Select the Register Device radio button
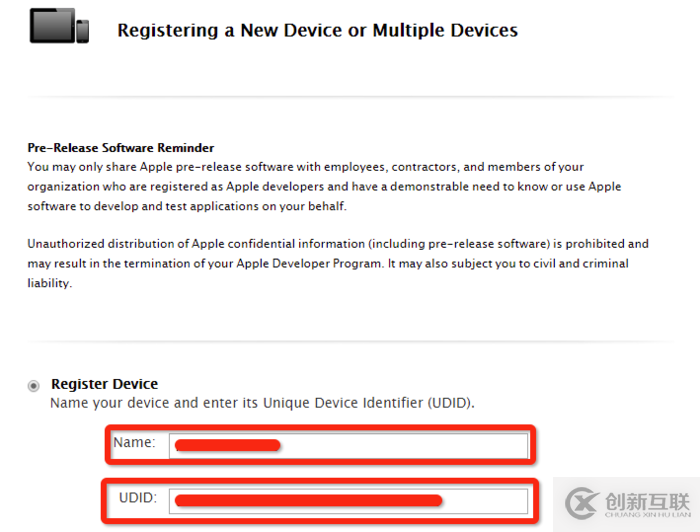The width and height of the screenshot is (700, 532). (33, 386)
